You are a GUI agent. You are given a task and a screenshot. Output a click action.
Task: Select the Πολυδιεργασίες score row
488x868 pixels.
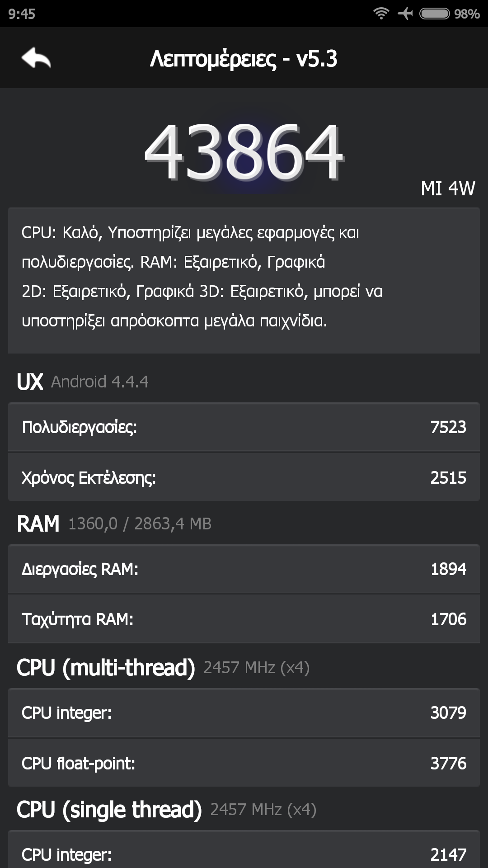244,427
